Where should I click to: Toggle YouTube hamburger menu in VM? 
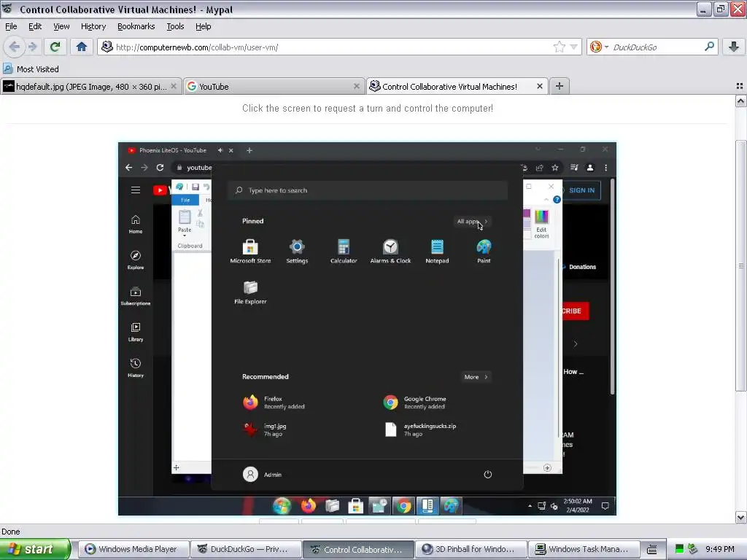point(135,190)
